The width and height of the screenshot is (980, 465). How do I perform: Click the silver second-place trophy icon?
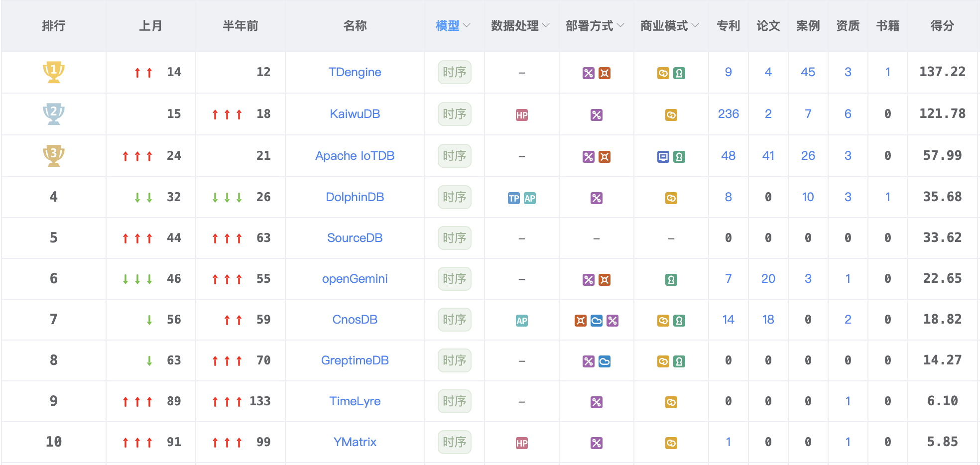(54, 114)
